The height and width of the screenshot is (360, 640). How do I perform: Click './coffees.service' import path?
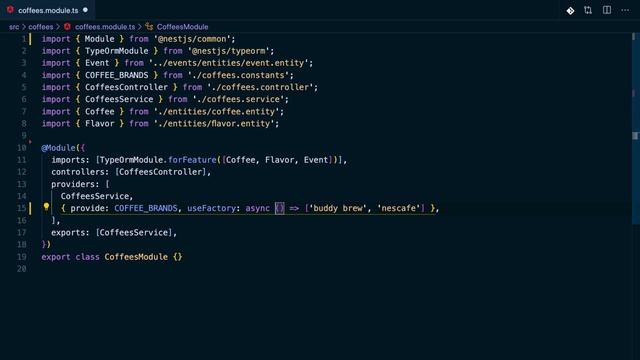(x=238, y=100)
